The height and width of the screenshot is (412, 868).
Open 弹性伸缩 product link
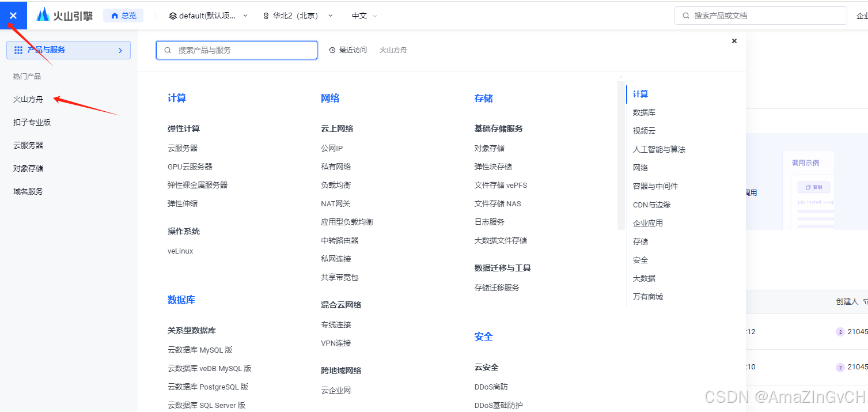pyautogui.click(x=183, y=203)
